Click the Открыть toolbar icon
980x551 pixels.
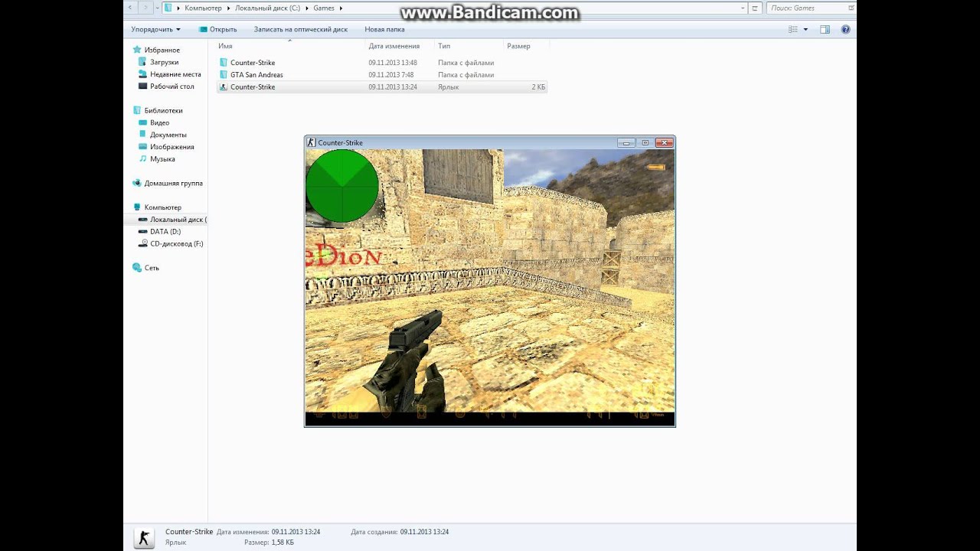point(204,29)
